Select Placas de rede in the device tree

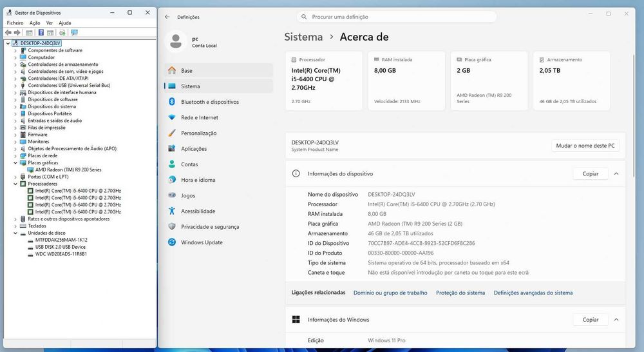coord(43,156)
